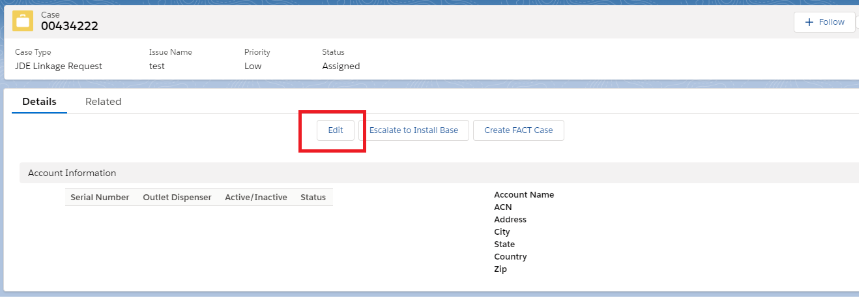Switch to the Details tab

[39, 102]
